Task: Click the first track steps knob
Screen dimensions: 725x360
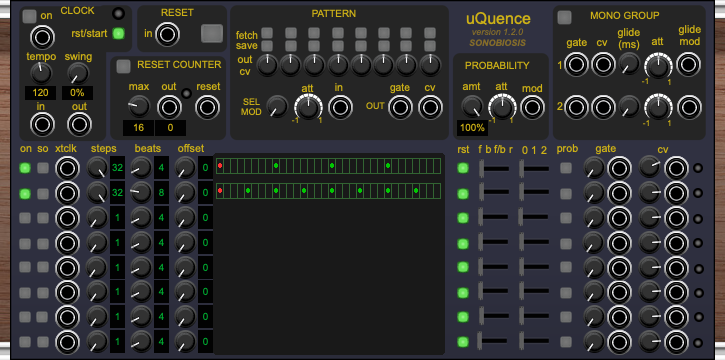Action: (x=98, y=167)
